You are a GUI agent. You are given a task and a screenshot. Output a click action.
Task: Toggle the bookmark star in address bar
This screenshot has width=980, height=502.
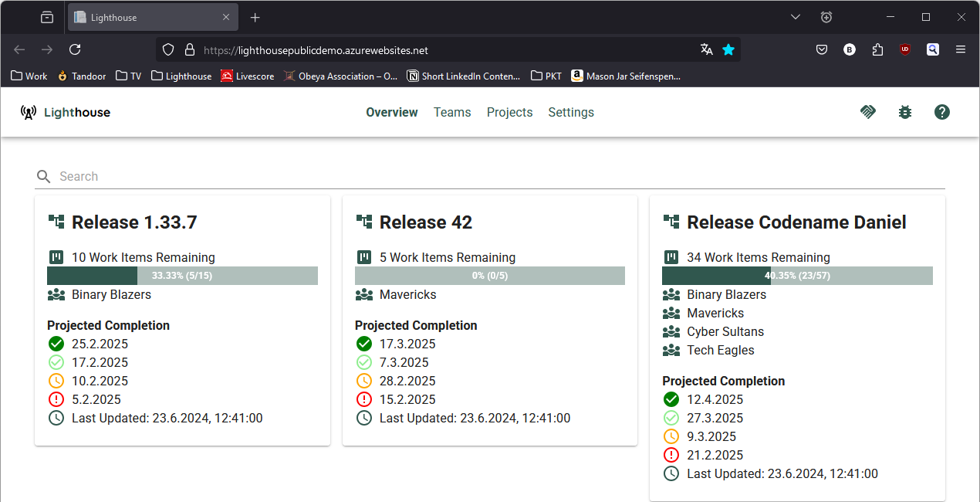click(728, 49)
